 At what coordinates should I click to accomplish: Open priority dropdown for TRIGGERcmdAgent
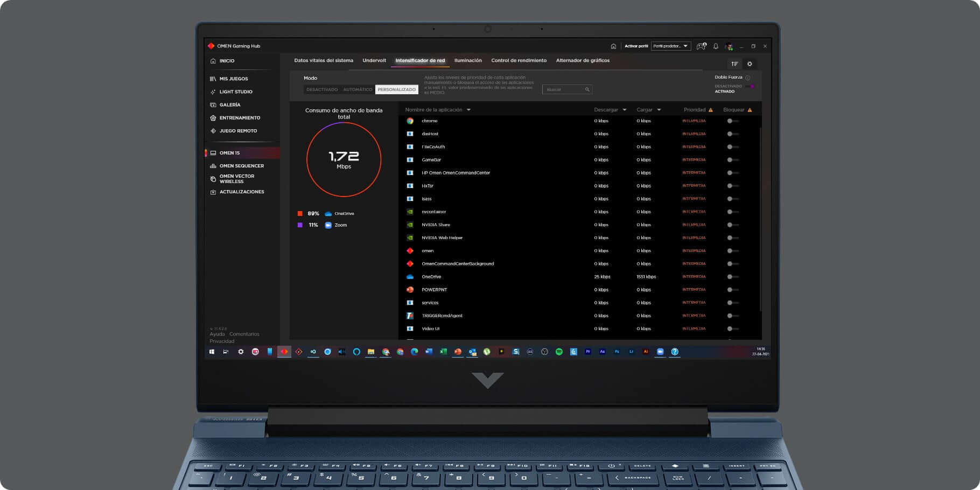(694, 316)
